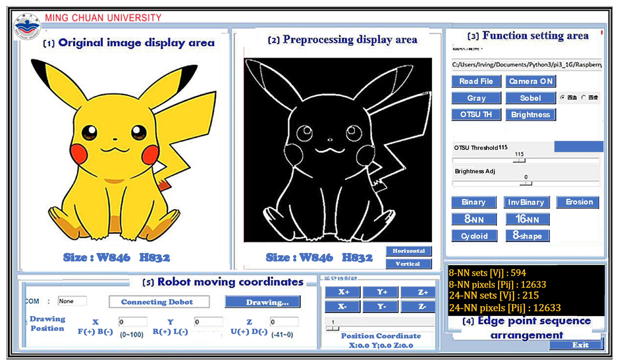Click the Ming Chuan University logo
This screenshot has width=617, height=364.
pos(27,27)
